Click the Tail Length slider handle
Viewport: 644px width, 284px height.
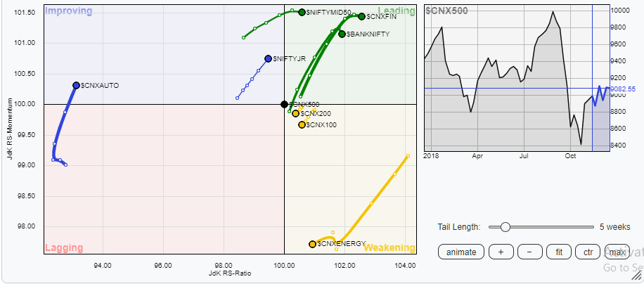click(x=505, y=227)
